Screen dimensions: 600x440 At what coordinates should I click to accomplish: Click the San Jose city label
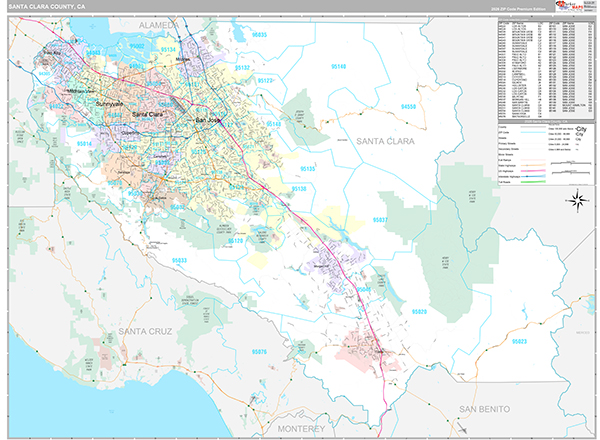208,120
